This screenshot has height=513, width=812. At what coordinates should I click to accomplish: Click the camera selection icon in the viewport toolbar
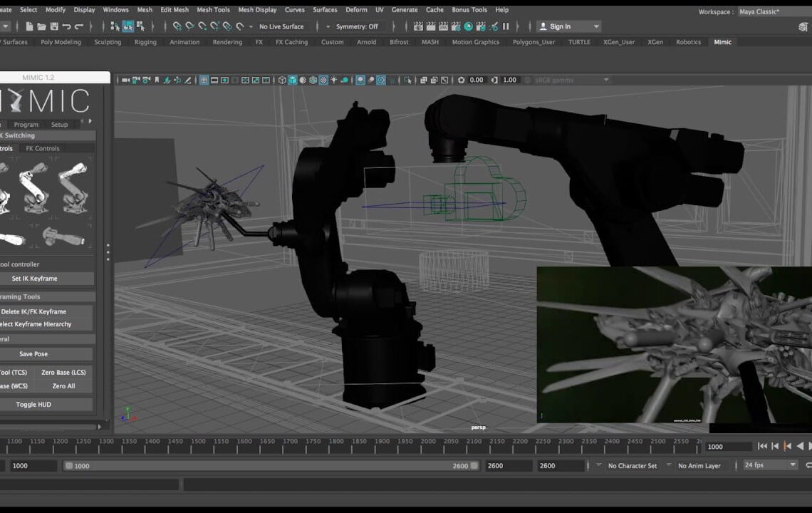(x=124, y=80)
